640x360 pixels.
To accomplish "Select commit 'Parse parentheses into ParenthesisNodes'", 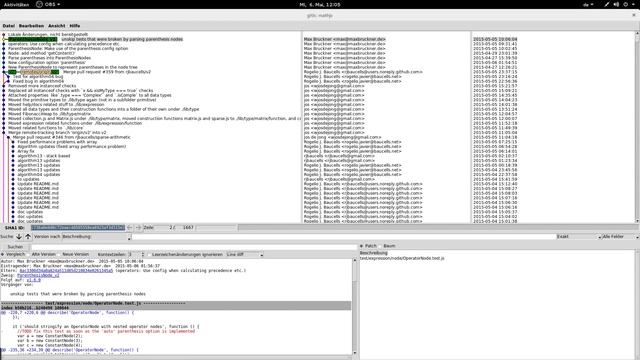I will tap(49, 58).
